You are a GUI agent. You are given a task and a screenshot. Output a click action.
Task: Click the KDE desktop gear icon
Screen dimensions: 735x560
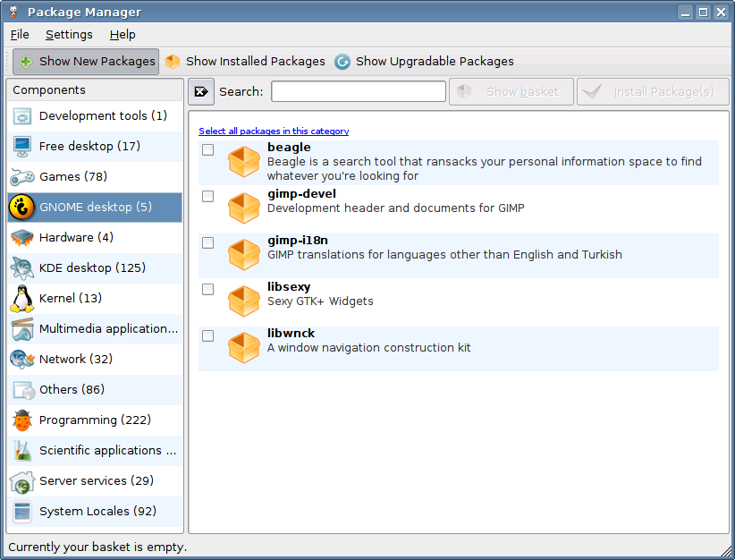[22, 267]
